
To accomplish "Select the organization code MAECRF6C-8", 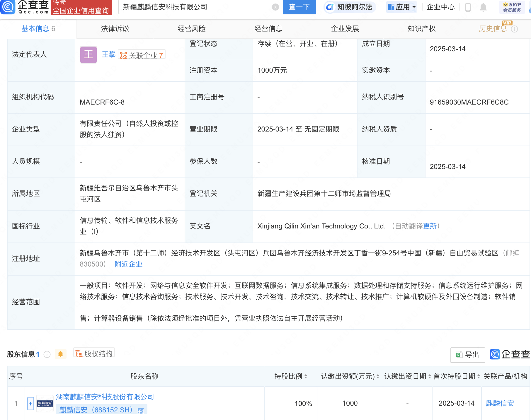I will [x=102, y=102].
